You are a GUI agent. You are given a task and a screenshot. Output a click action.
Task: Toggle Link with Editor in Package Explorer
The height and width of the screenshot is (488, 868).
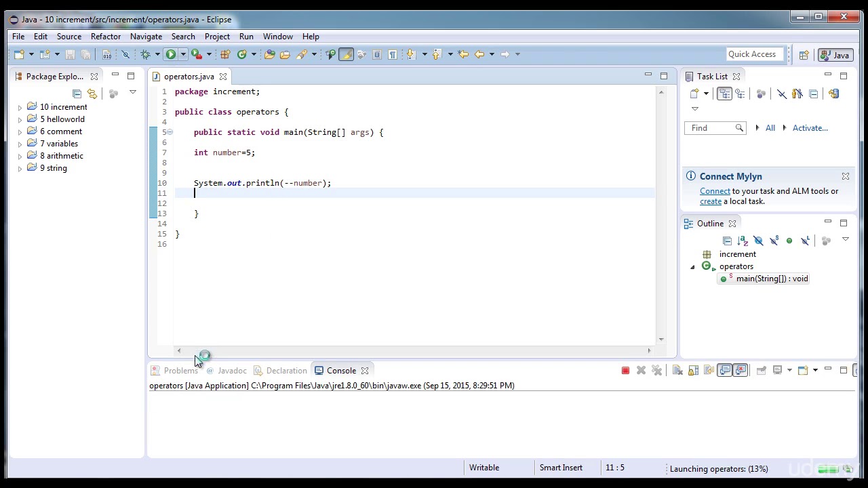(92, 94)
